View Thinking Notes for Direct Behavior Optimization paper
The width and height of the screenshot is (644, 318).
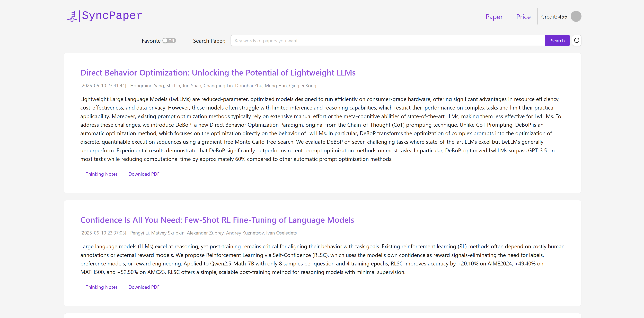101,174
